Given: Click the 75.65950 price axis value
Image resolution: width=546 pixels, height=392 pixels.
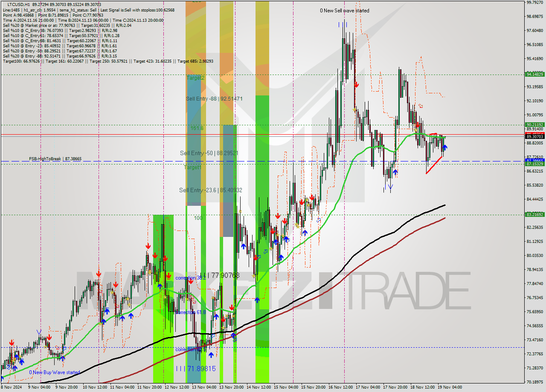Looking at the screenshot, I should pos(534,312).
